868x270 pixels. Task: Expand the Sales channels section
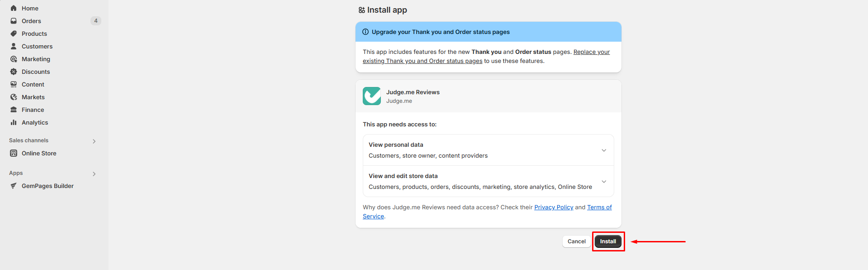pyautogui.click(x=94, y=141)
